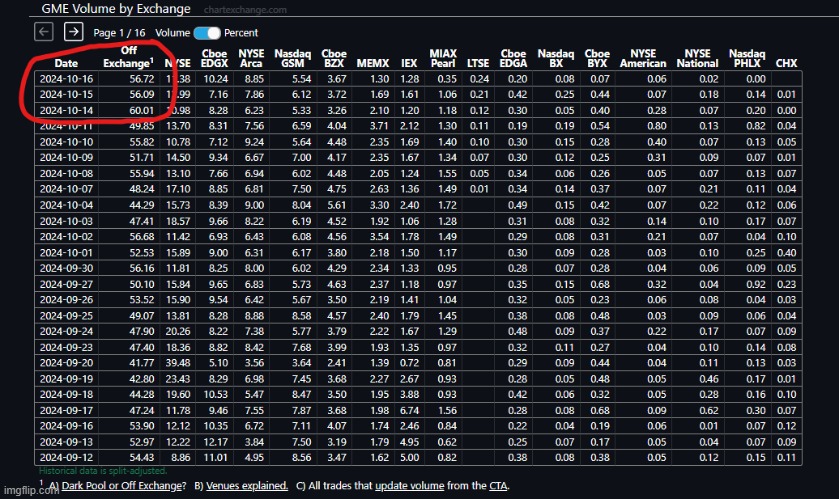Click the MEMX column header
This screenshot has height=499, width=839.
pyautogui.click(x=372, y=63)
